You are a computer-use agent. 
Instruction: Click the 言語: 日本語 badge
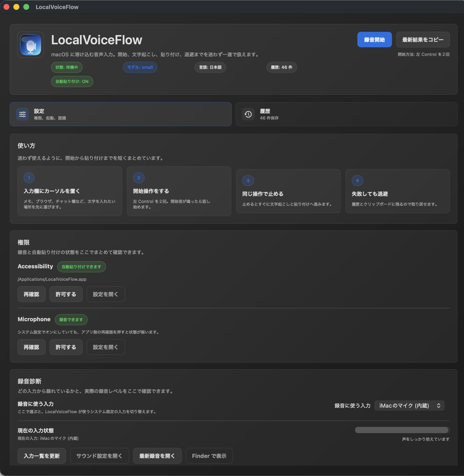(210, 67)
